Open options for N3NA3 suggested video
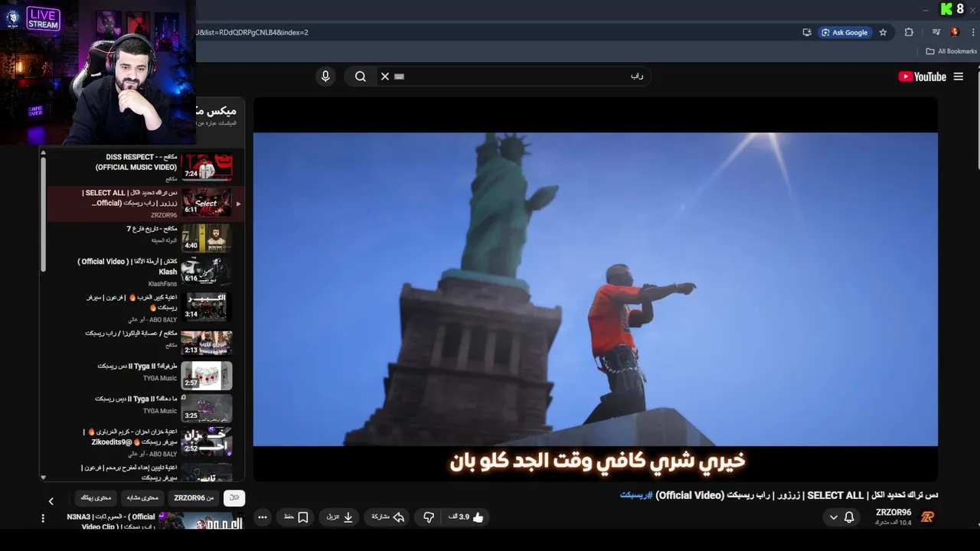Image resolution: width=980 pixels, height=551 pixels. [x=43, y=518]
